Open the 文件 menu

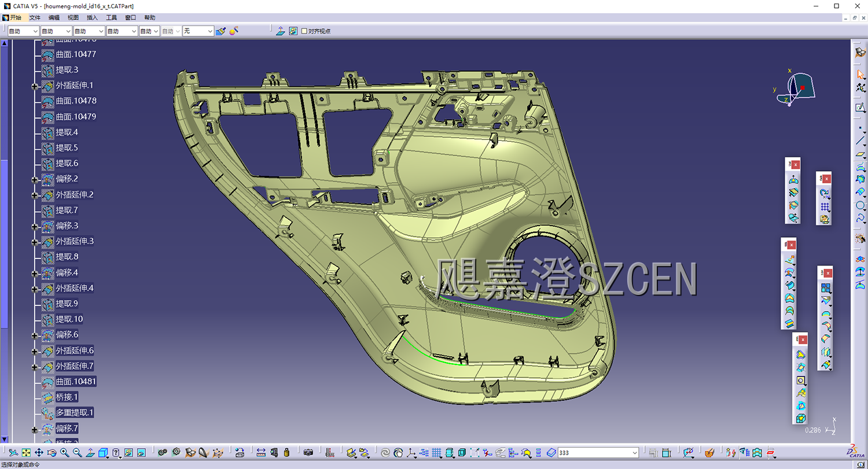(x=35, y=18)
